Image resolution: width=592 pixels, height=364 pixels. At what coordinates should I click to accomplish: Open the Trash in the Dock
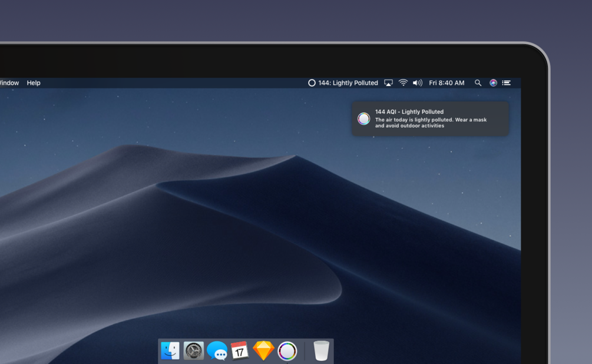pyautogui.click(x=321, y=351)
